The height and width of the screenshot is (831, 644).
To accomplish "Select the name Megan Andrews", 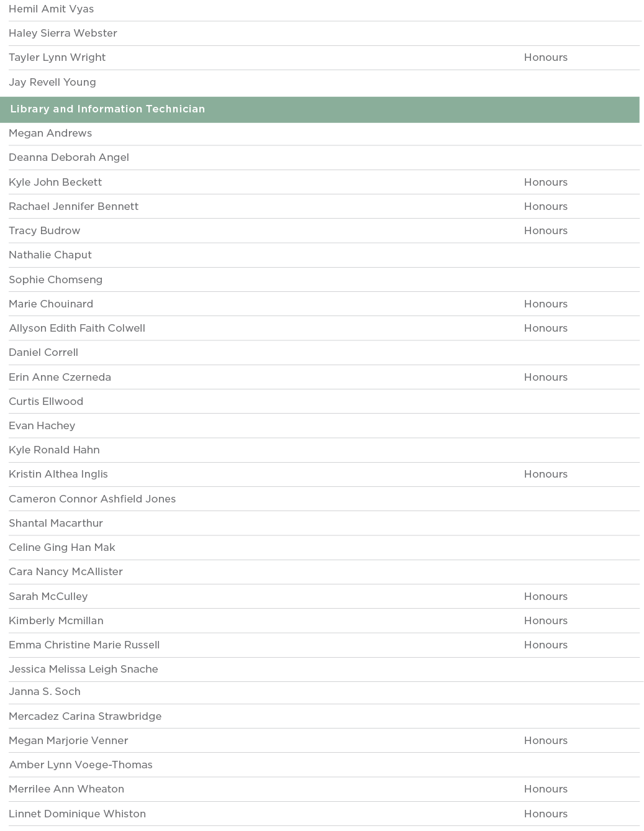I will 50,134.
